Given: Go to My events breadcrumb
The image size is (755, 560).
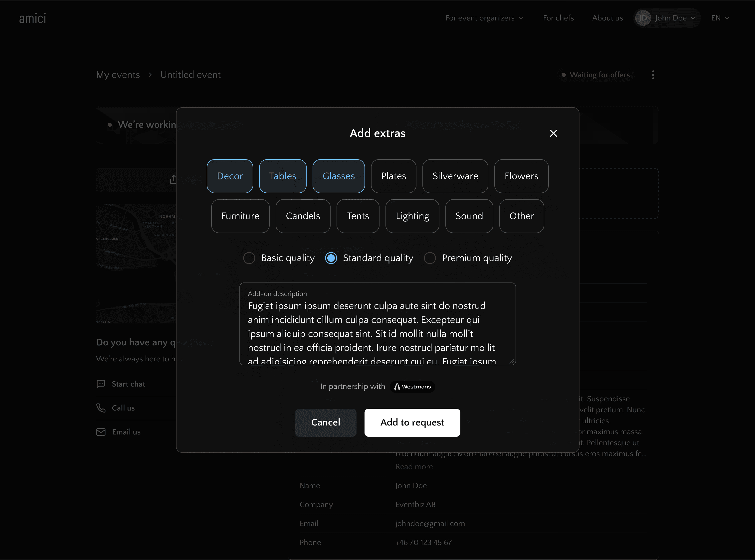Looking at the screenshot, I should click(118, 75).
